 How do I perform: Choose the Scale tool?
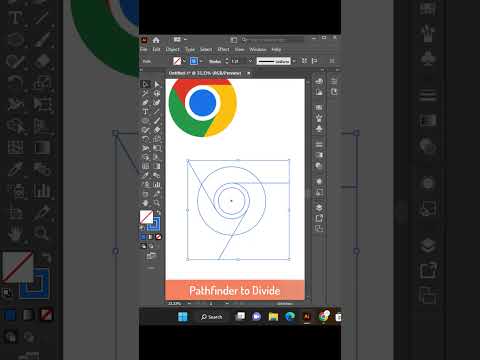pos(157,139)
